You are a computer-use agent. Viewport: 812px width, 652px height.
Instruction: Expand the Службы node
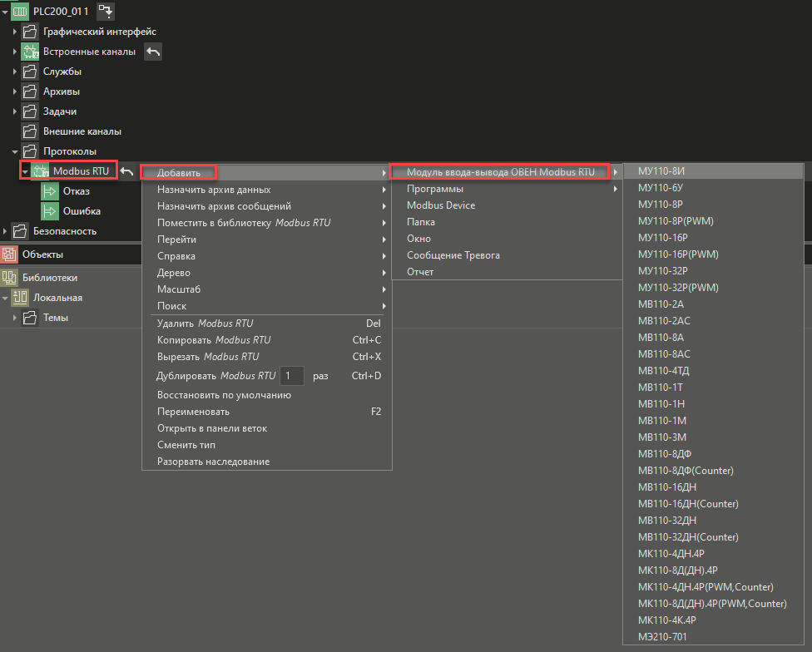pos(15,72)
